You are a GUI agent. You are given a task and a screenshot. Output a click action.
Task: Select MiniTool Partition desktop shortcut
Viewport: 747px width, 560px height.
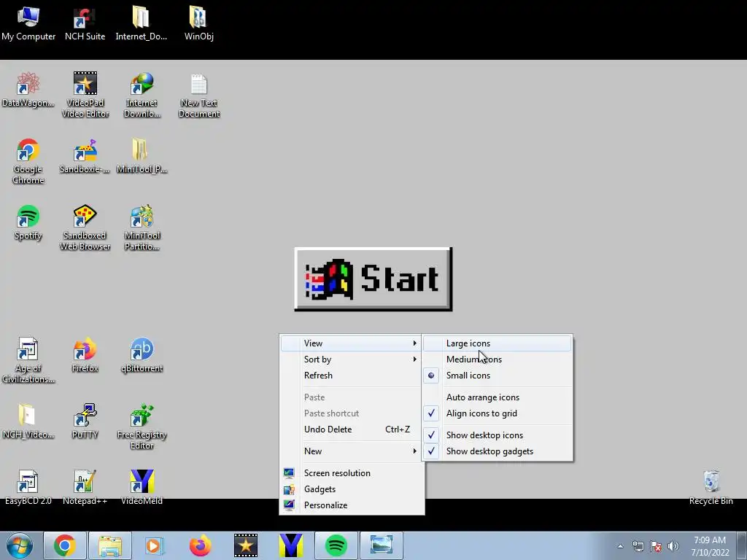(142, 227)
